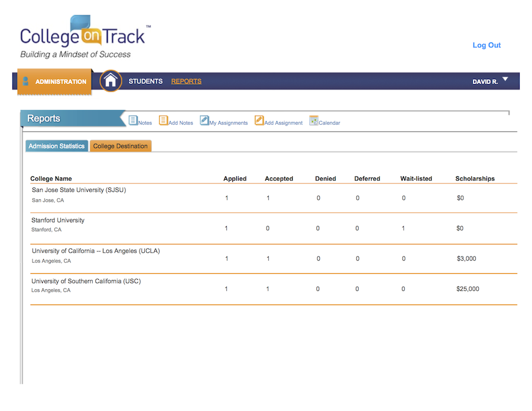Click the $3,000 scholarship value for UCLA
This screenshot has width=532, height=411.
pyautogui.click(x=466, y=258)
